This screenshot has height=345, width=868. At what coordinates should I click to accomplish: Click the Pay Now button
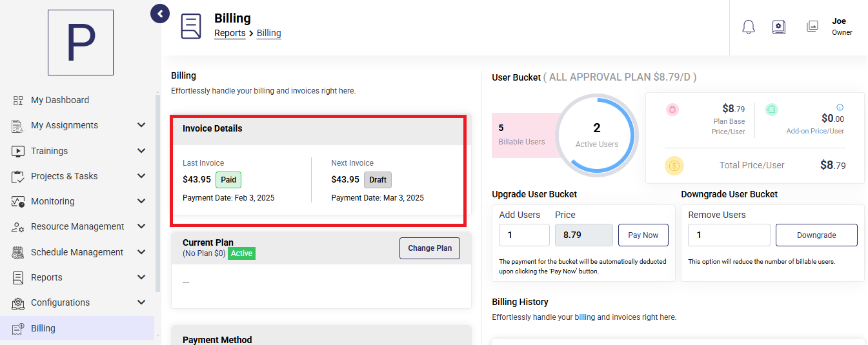click(643, 235)
